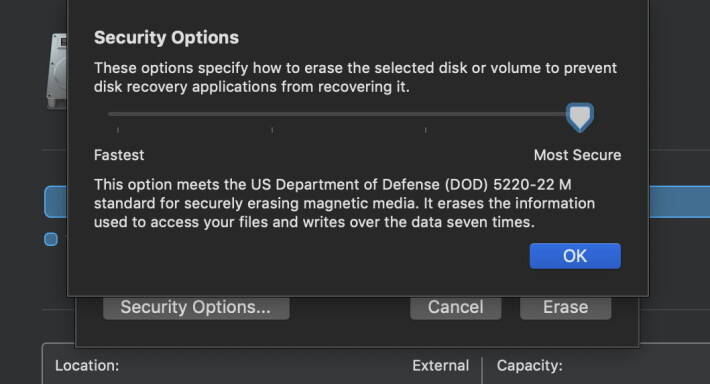710x384 pixels.
Task: Click the Location: label
Action: tap(87, 365)
